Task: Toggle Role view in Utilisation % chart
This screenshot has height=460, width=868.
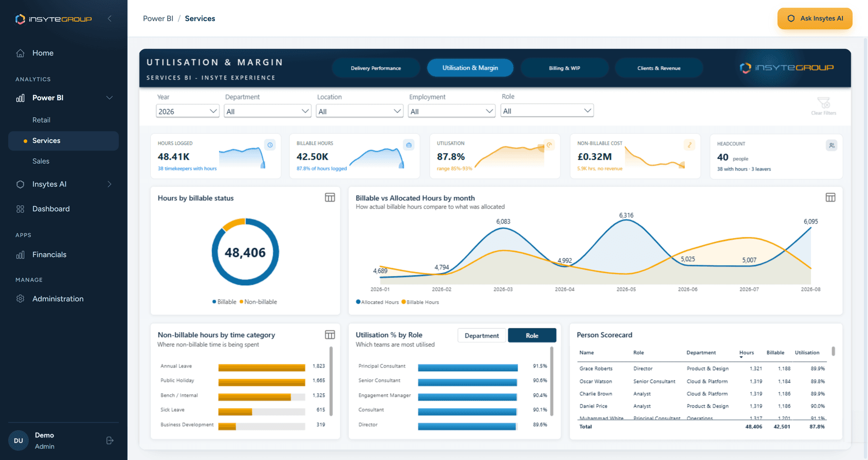Action: tap(532, 336)
